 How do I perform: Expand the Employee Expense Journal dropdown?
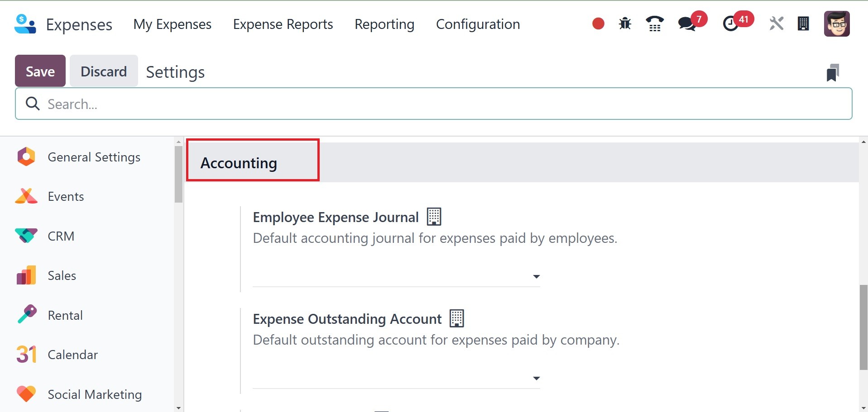click(x=536, y=276)
